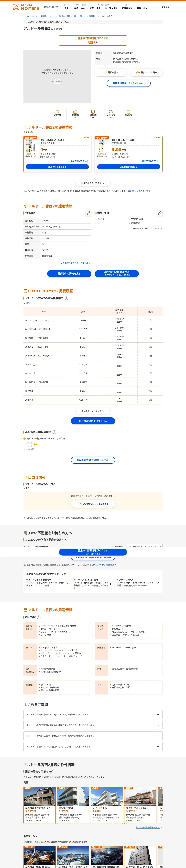
Task: Open 不動産査定 in the navigation
Action: [x=127, y=8]
